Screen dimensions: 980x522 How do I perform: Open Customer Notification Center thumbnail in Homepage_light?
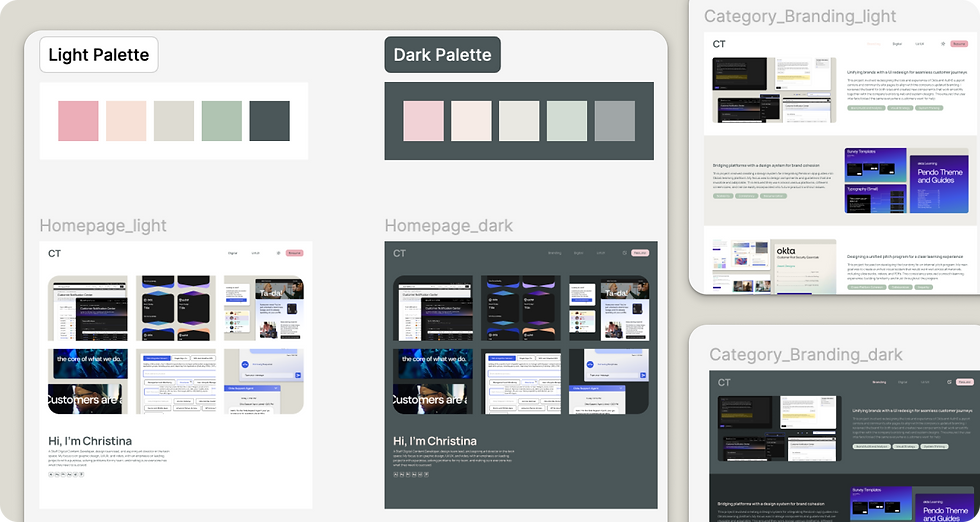88,308
